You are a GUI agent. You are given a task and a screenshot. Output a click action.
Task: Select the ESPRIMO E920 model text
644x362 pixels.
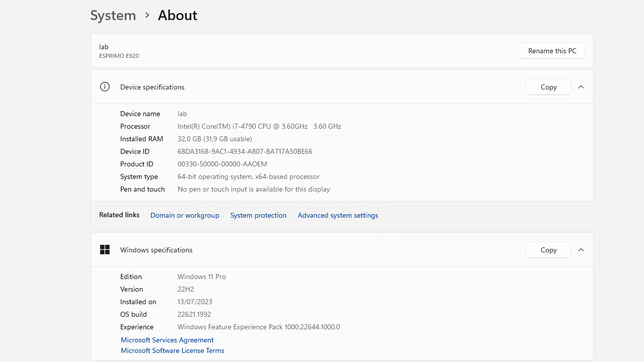click(119, 56)
